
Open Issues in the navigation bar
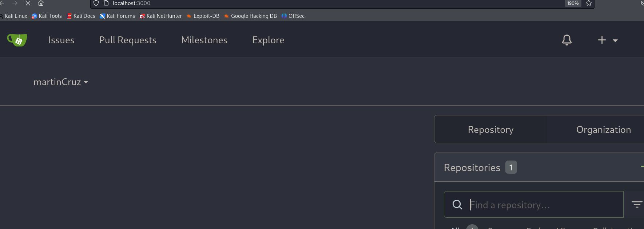click(x=61, y=40)
